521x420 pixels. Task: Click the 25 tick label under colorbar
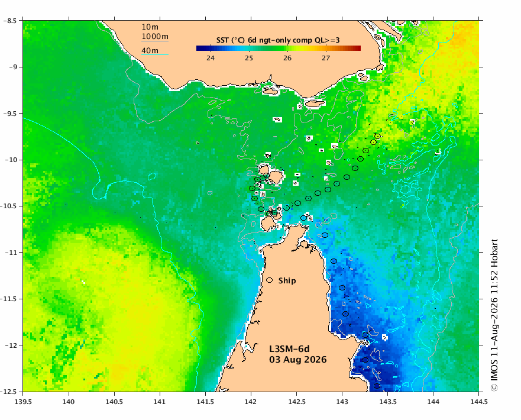coord(249,58)
